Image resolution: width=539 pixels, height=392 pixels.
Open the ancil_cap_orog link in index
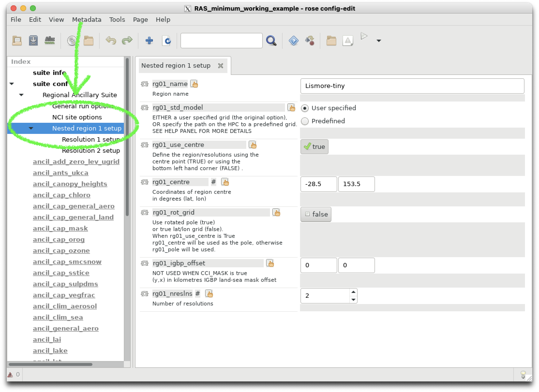pyautogui.click(x=59, y=240)
